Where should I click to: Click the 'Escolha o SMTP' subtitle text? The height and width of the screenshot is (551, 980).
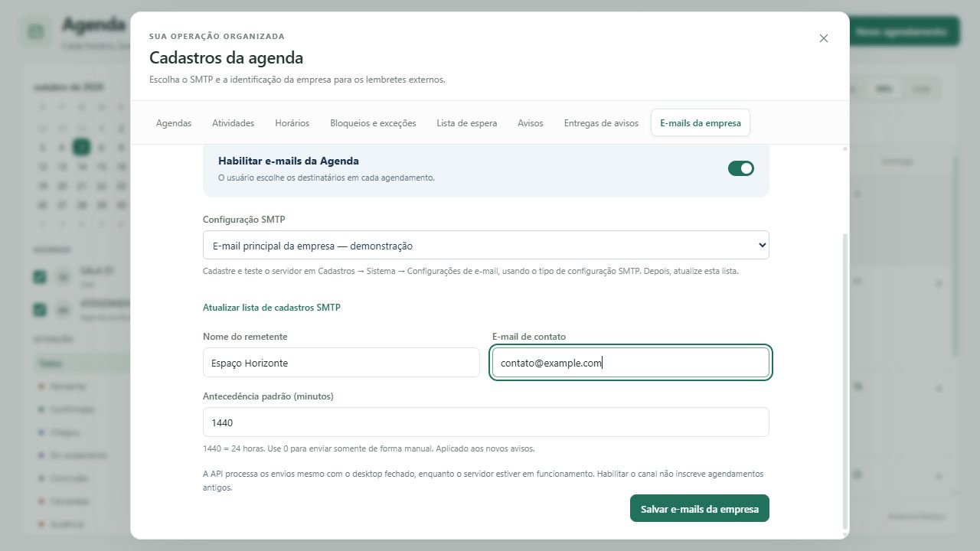297,80
